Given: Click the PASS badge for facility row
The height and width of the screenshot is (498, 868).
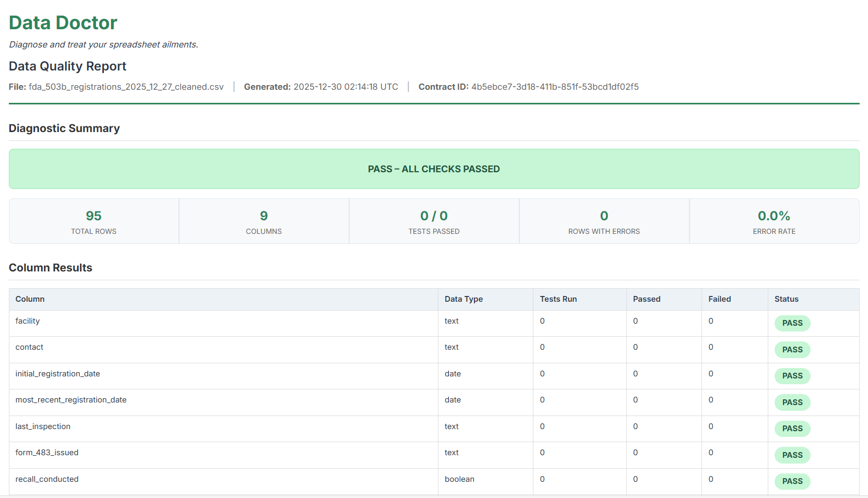Looking at the screenshot, I should pyautogui.click(x=792, y=323).
